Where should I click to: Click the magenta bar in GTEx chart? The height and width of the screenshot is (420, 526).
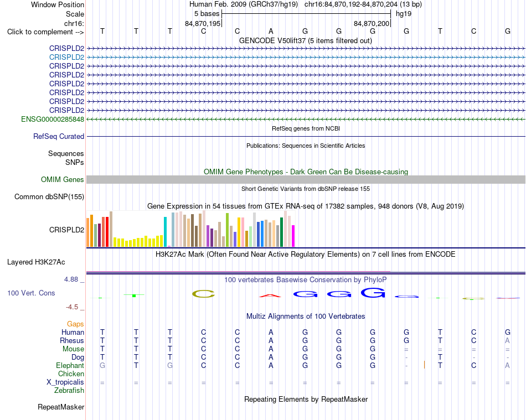[293, 236]
